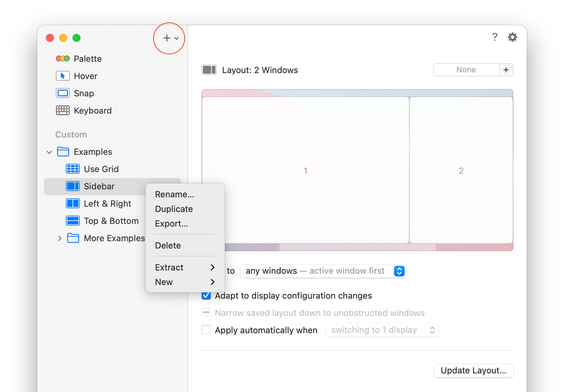
Task: Choose Export... from the context menu
Action: 185,224
